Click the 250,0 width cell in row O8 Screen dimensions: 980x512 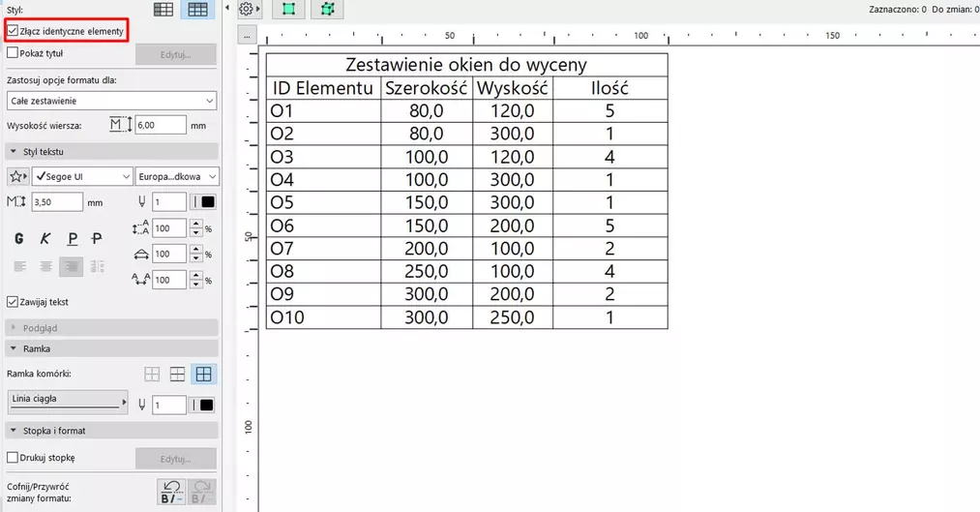tap(427, 271)
